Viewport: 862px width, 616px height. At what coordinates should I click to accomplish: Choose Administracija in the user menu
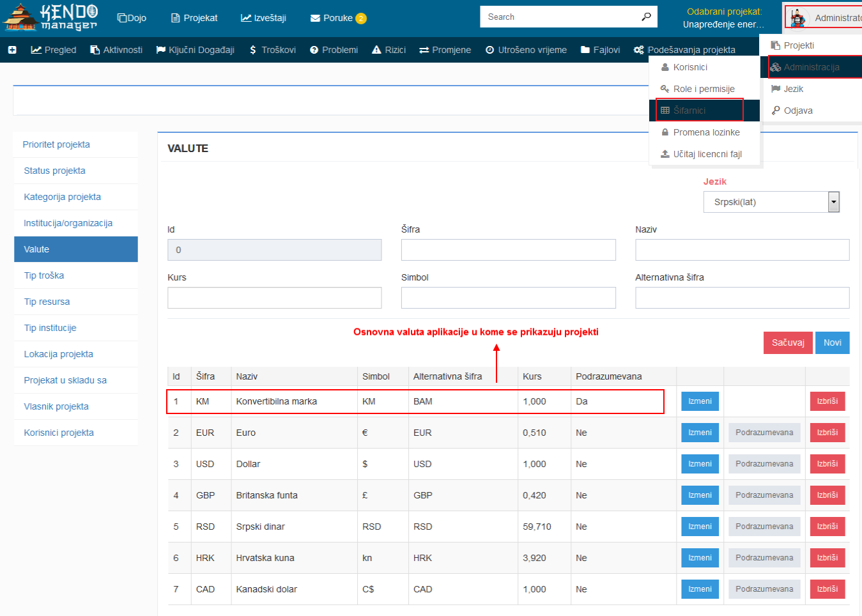pyautogui.click(x=811, y=67)
